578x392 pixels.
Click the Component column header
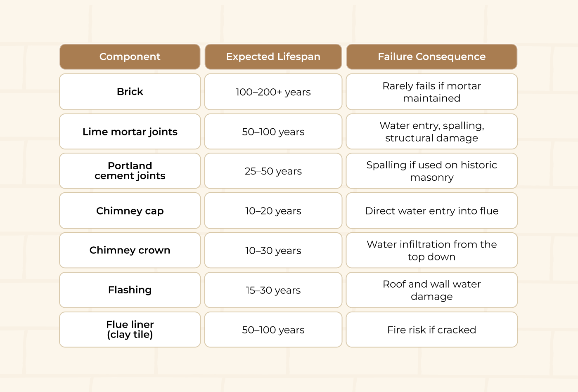point(130,57)
